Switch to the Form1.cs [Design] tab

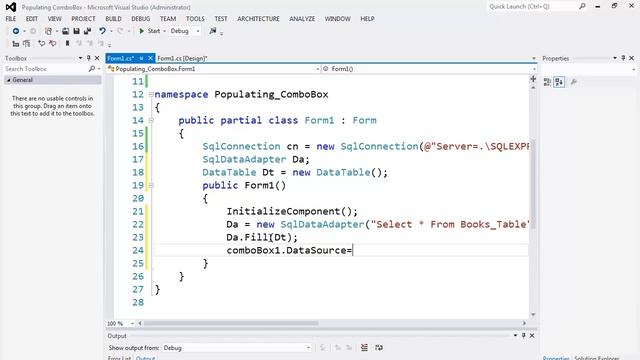(182, 58)
